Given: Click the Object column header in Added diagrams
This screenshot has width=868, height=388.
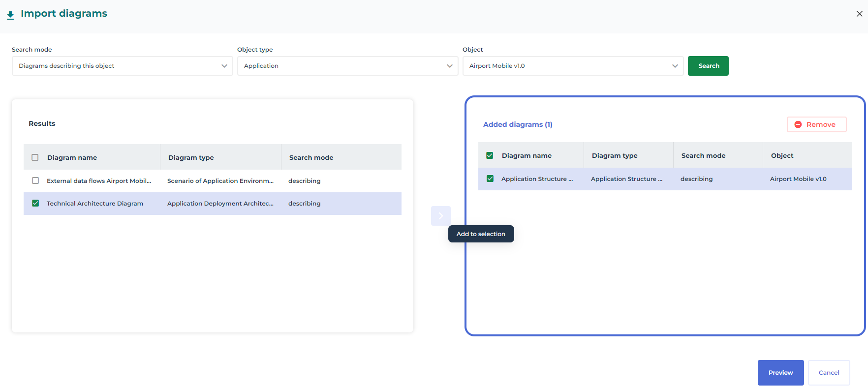Looking at the screenshot, I should click(x=782, y=155).
